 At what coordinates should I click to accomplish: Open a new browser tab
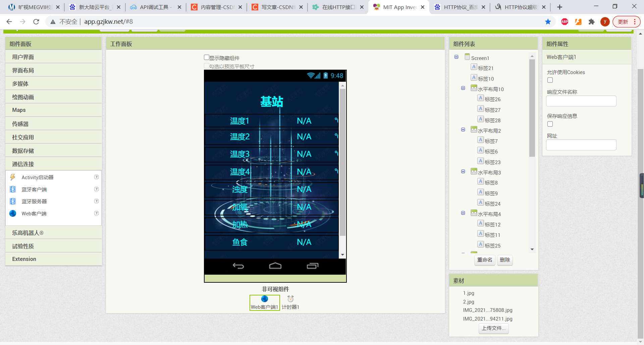pos(560,7)
